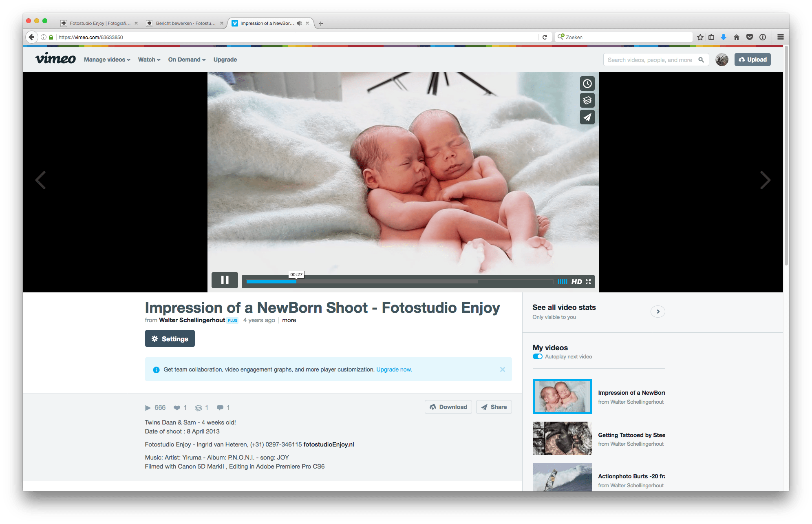
Task: Click the 1Password extension toolbar icon
Action: (763, 37)
